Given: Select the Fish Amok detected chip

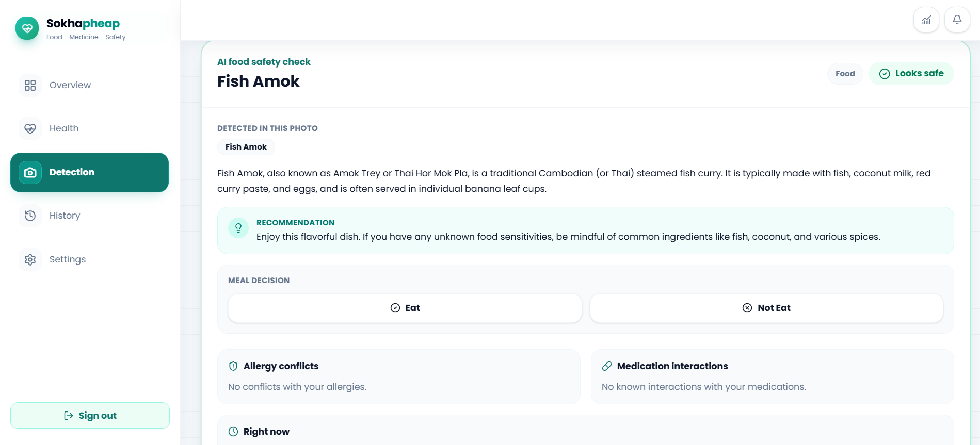Looking at the screenshot, I should pos(246,147).
